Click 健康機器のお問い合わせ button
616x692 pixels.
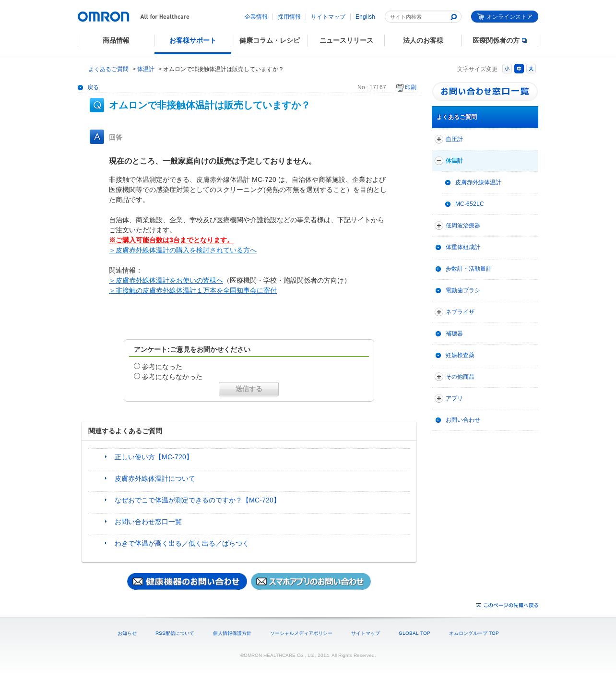[x=187, y=582]
